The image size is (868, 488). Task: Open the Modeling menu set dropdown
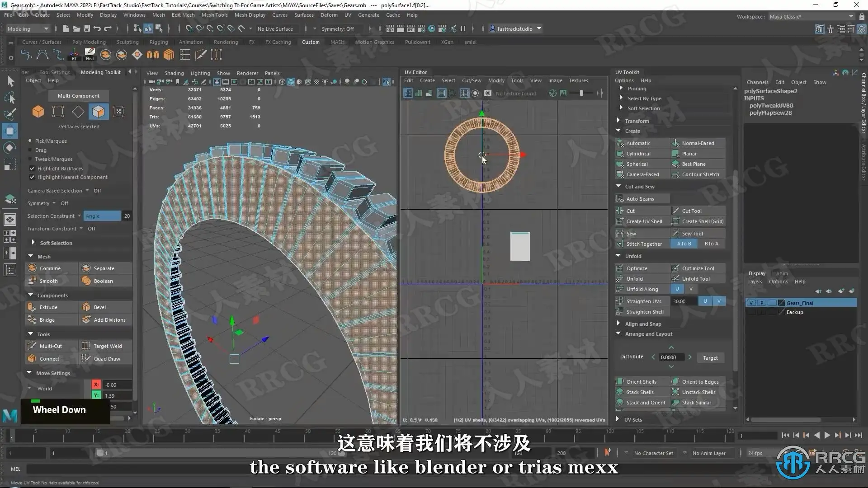point(28,29)
